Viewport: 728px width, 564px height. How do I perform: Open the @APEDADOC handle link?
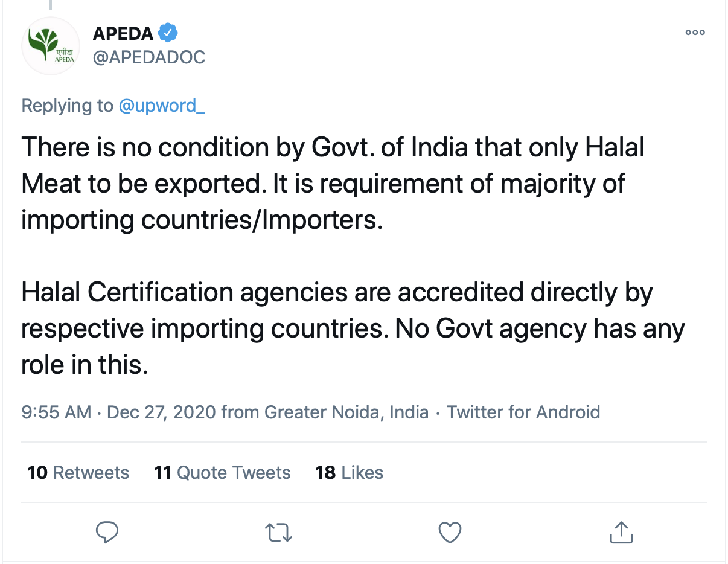149,57
